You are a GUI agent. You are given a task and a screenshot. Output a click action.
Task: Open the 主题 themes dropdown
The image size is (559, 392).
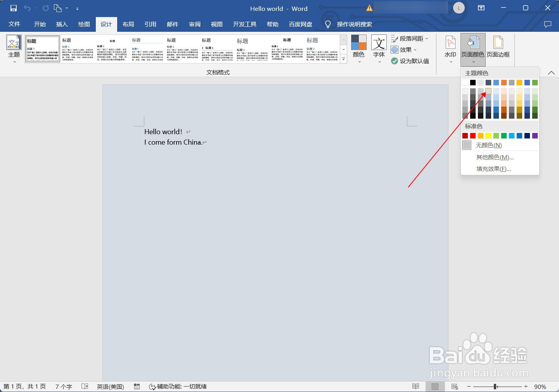point(14,50)
